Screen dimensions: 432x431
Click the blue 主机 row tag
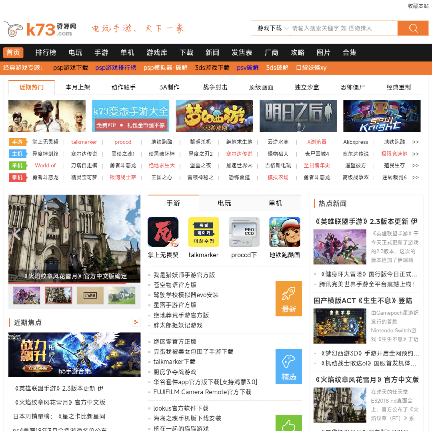point(18,154)
